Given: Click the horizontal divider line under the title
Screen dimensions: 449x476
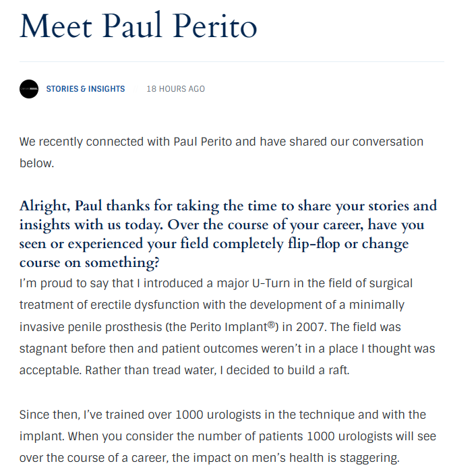Looking at the screenshot, I should (232, 61).
